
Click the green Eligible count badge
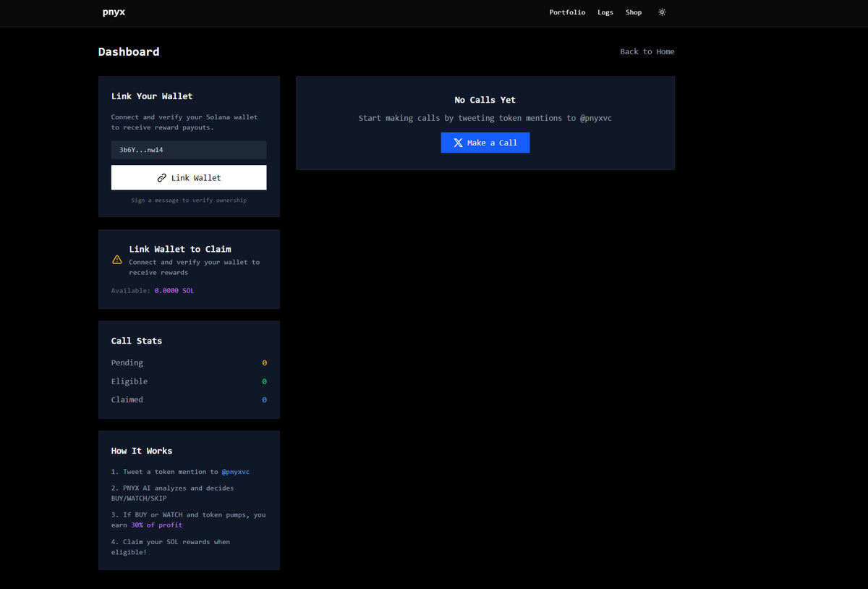[x=264, y=381]
